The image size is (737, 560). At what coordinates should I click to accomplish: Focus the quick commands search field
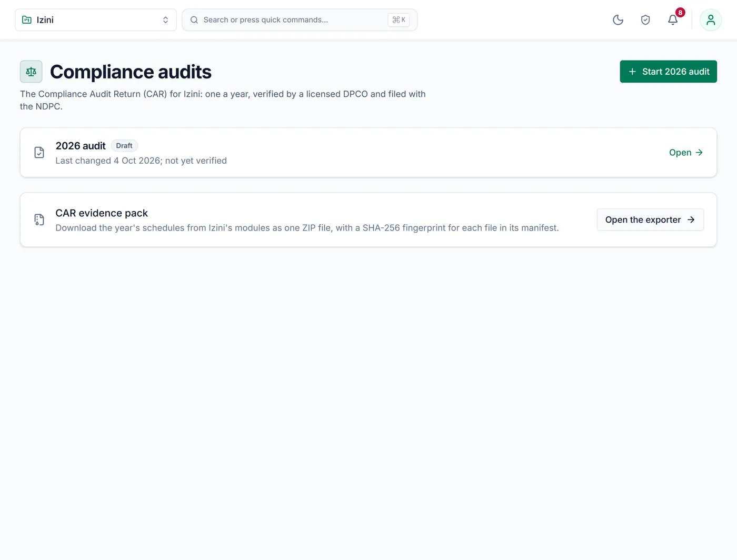pos(300,20)
